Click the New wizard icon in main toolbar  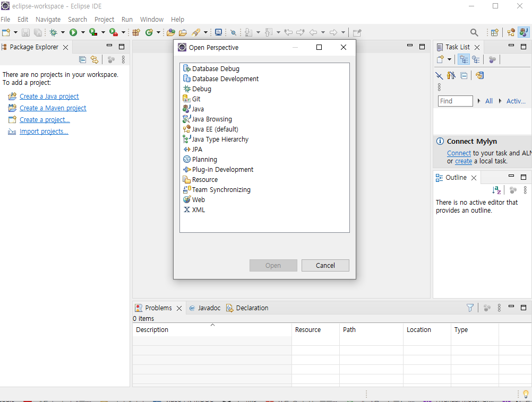6,32
